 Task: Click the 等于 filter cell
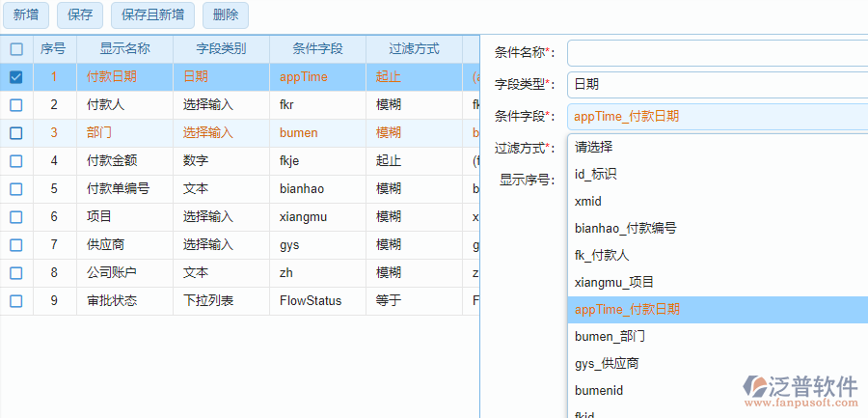pyautogui.click(x=414, y=301)
